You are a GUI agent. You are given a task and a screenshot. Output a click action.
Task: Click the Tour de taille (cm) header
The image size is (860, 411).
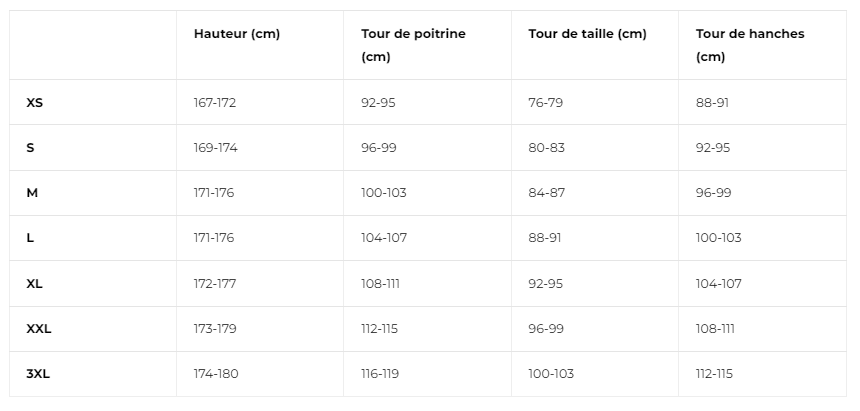pos(587,34)
